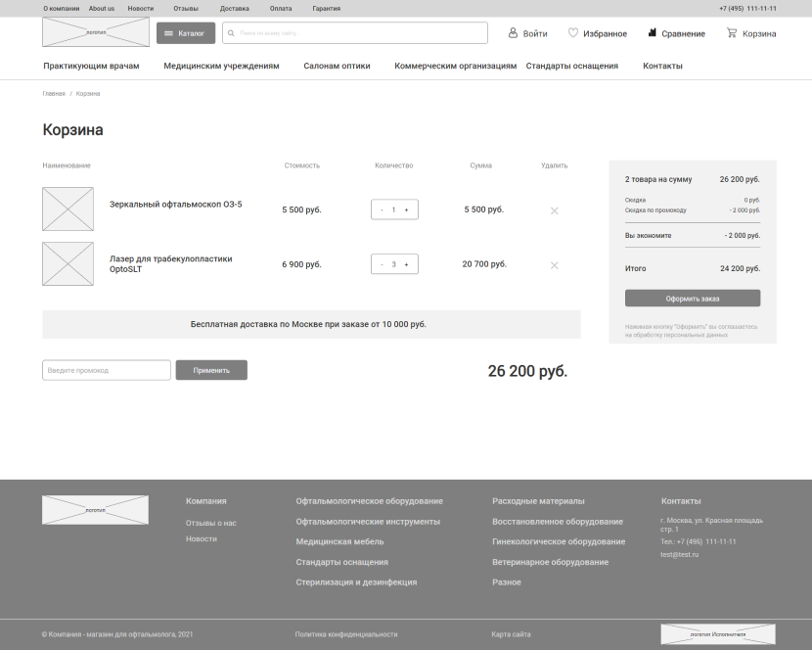Open Избранное heart icon
Viewport: 812px width, 650px height.
[x=573, y=33]
